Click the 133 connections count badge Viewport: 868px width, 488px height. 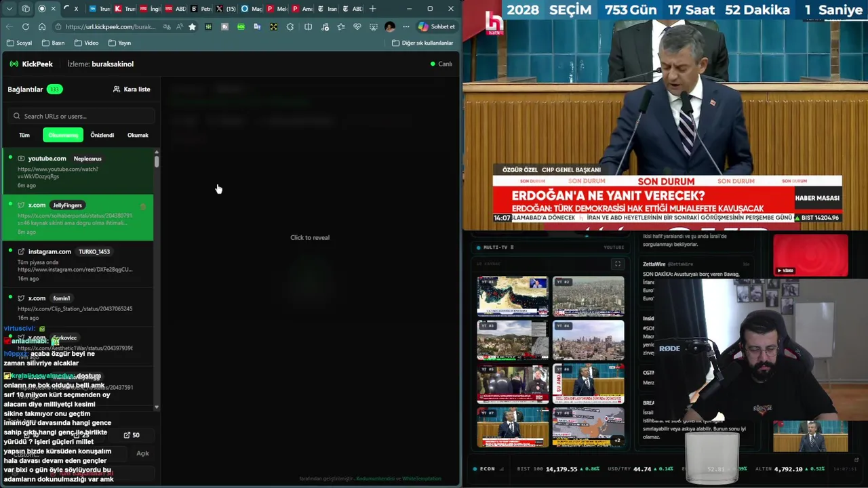(x=54, y=89)
